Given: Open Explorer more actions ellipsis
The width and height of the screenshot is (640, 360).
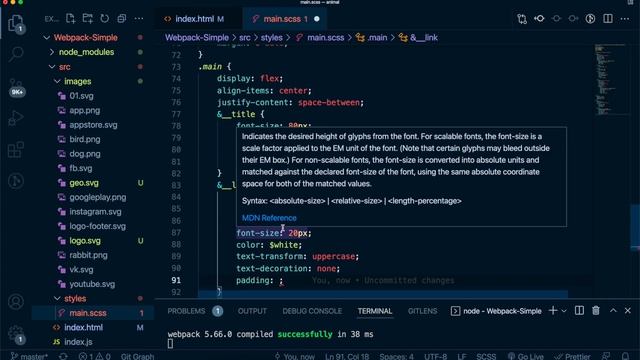Looking at the screenshot, I should click(x=139, y=19).
